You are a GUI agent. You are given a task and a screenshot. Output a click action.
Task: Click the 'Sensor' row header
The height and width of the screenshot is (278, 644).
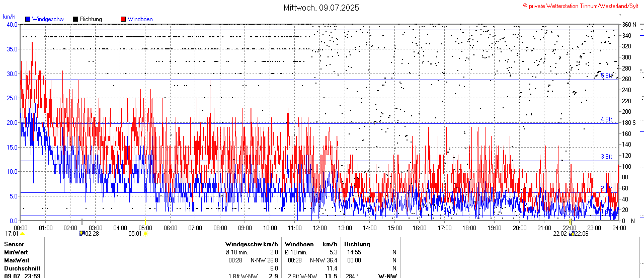click(x=13, y=244)
